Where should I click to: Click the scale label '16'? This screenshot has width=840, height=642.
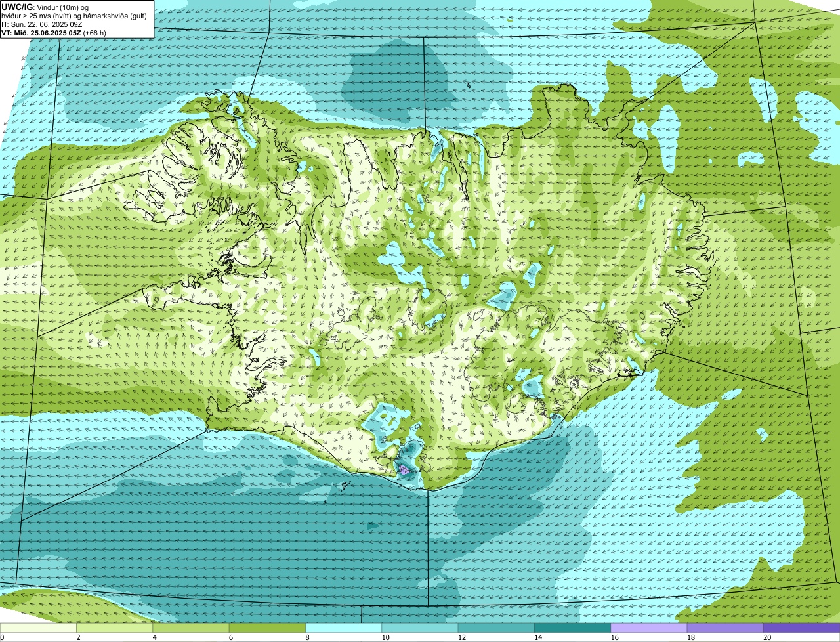coord(614,637)
